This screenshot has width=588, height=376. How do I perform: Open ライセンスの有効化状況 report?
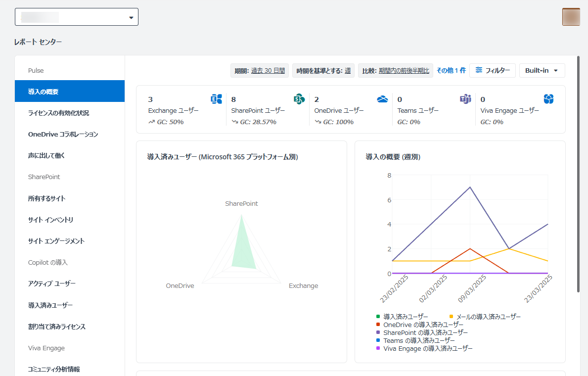coord(70,113)
